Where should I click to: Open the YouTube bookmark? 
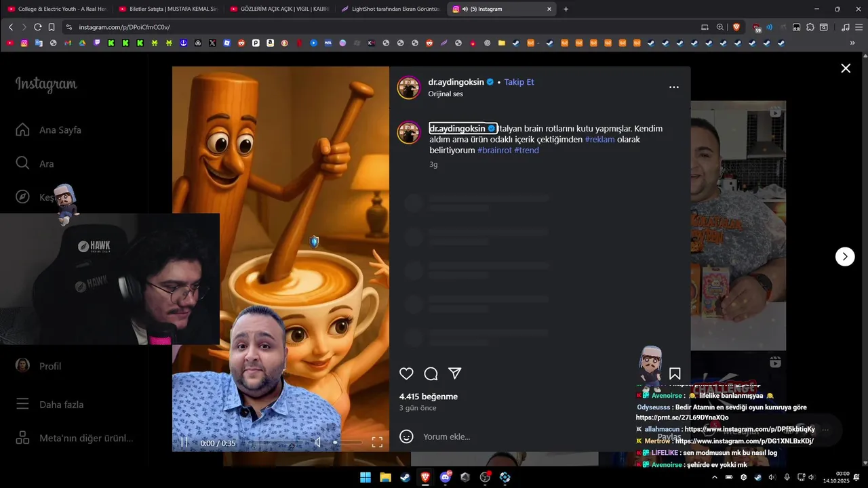[10, 43]
